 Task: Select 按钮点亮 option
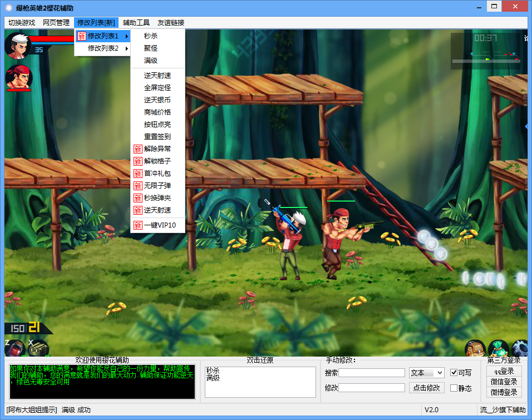pyautogui.click(x=158, y=125)
